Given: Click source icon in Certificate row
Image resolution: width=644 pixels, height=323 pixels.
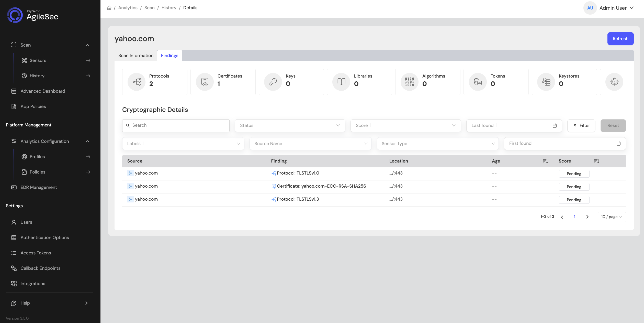Looking at the screenshot, I should click(130, 186).
